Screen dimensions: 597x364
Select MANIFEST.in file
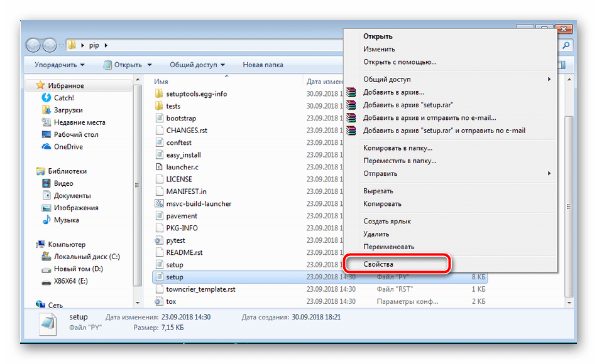pos(186,191)
